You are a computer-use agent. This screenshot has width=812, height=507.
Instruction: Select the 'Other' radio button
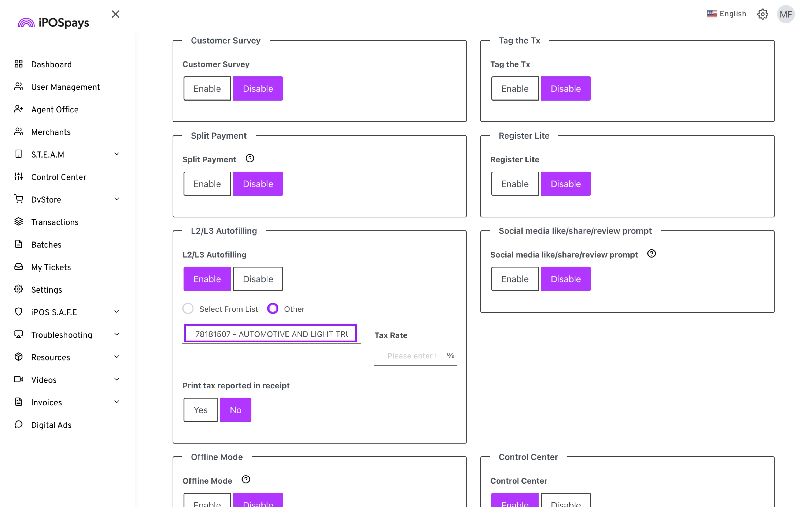(272, 308)
